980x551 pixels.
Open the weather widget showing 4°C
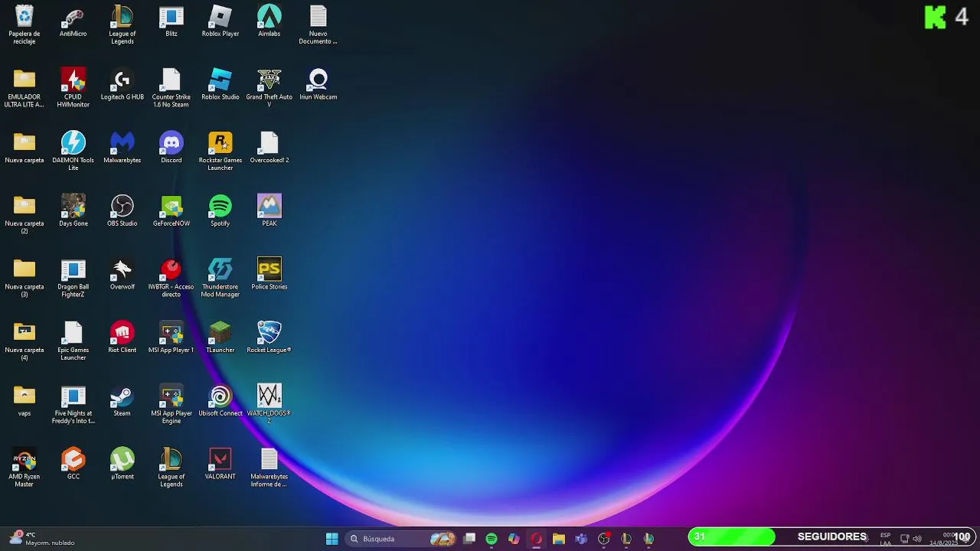pyautogui.click(x=43, y=539)
